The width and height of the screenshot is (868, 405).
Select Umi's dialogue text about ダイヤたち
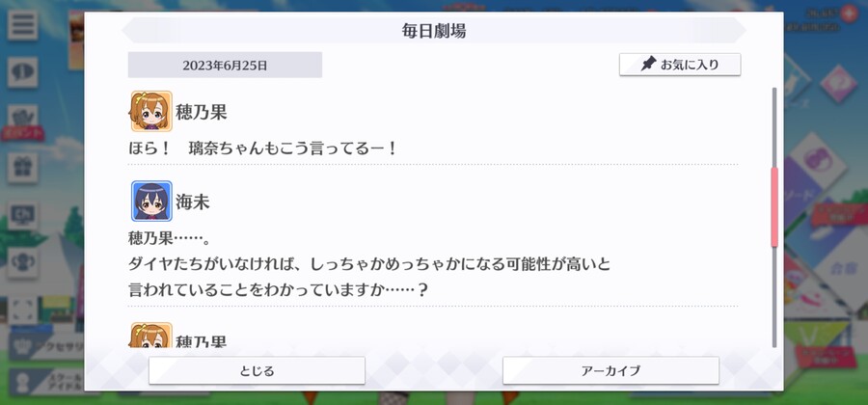tap(369, 265)
